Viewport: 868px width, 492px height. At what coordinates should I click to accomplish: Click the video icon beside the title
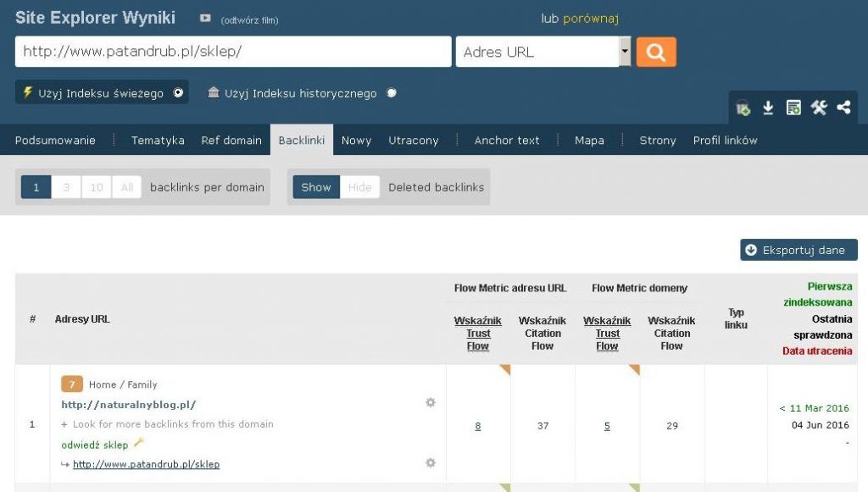(x=205, y=19)
